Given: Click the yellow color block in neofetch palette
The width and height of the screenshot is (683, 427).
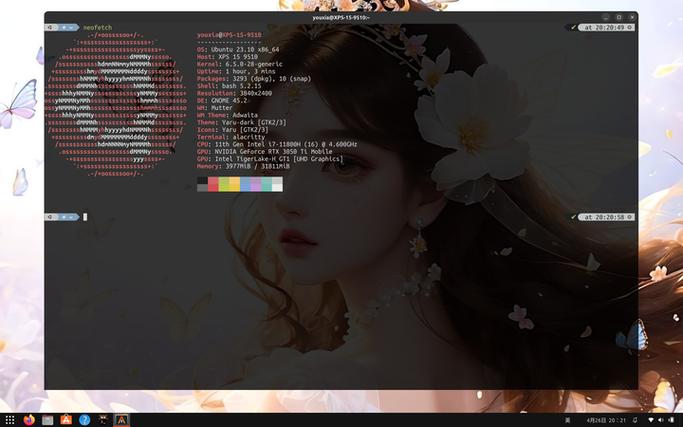Looking at the screenshot, I should tap(234, 184).
